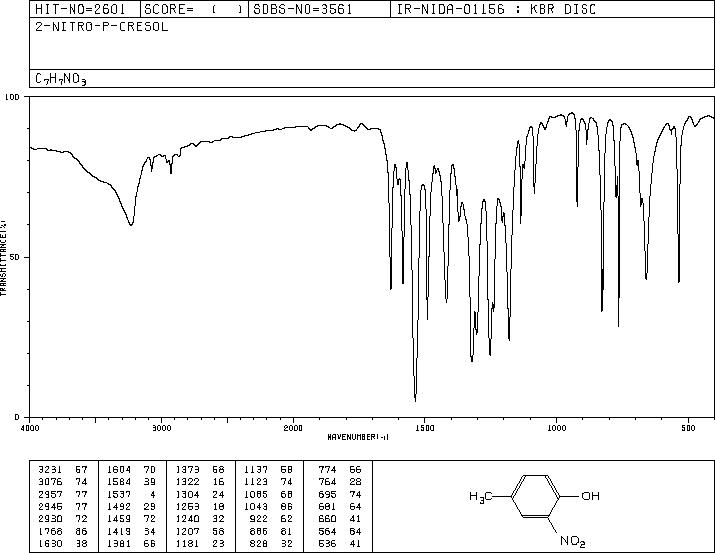Select the 1137 peak table entry
Screen dimensions: 715x553
[268, 470]
